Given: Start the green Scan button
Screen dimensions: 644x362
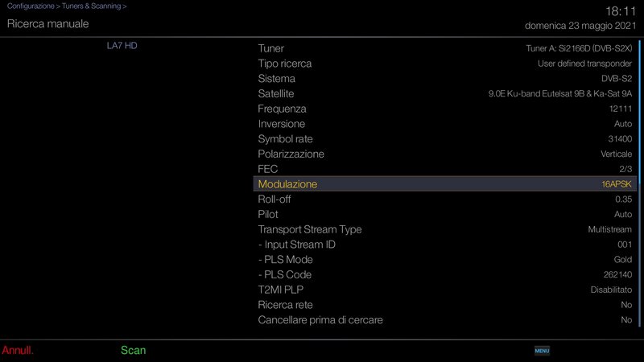Looking at the screenshot, I should coord(133,350).
